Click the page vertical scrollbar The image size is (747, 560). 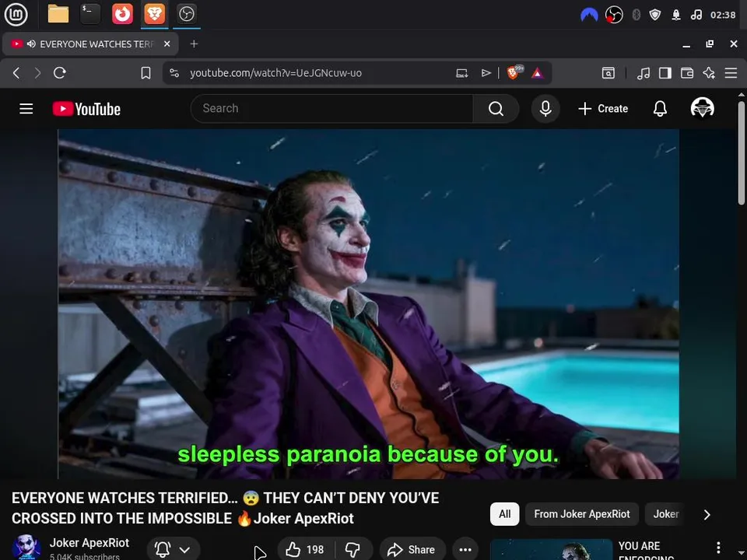742,153
